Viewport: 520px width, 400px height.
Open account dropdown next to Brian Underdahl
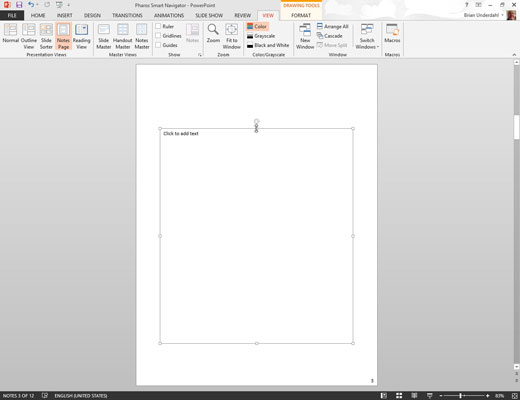(502, 15)
